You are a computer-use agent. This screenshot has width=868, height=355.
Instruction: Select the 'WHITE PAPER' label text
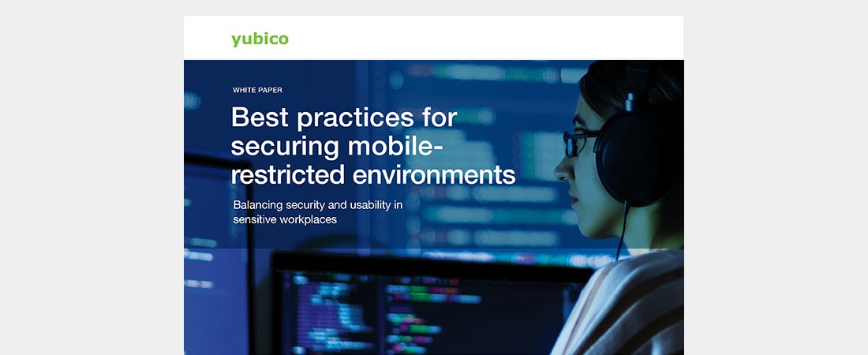pos(257,90)
